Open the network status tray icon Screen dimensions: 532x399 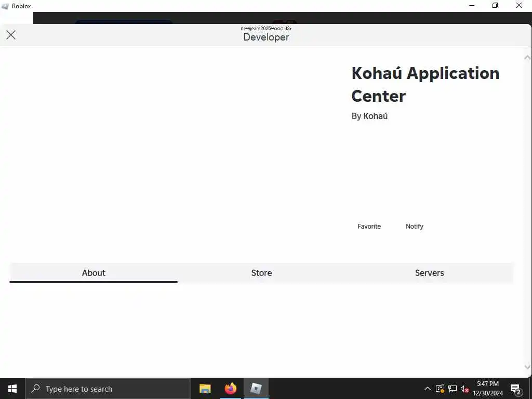(x=453, y=389)
